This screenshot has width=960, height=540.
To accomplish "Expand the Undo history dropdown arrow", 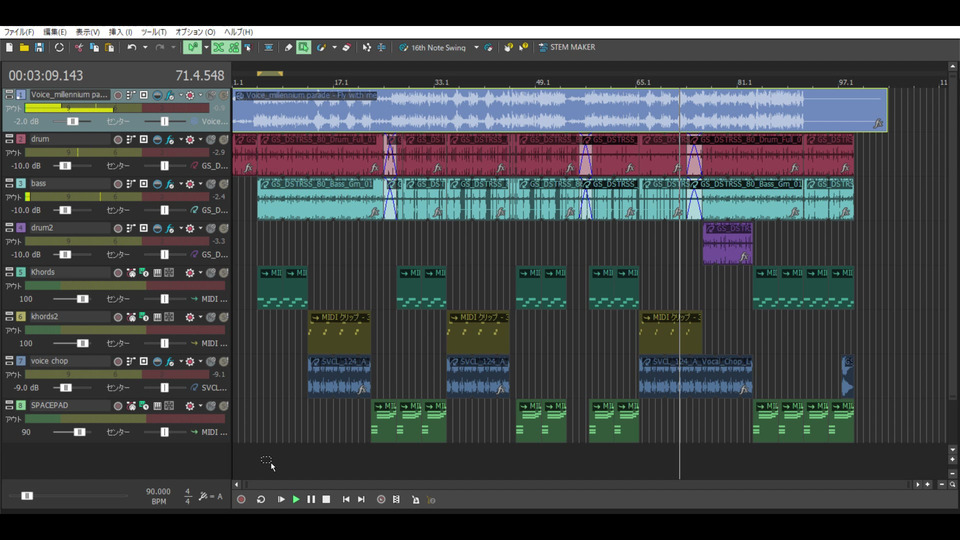I will [145, 47].
